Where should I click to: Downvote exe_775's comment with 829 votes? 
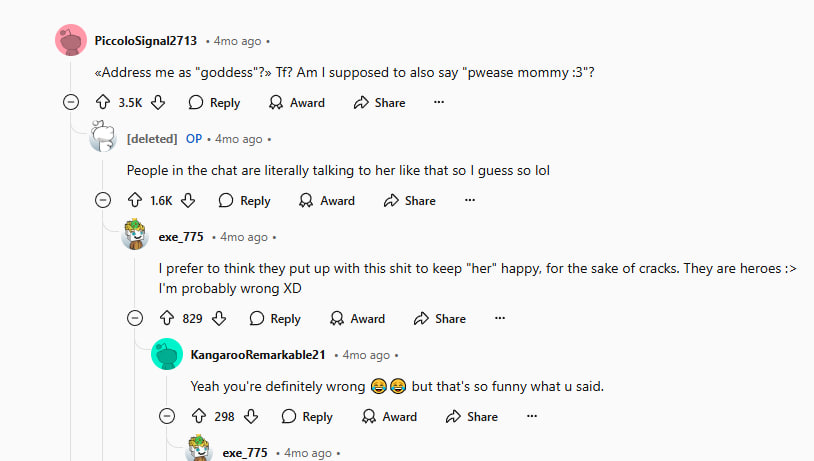219,318
